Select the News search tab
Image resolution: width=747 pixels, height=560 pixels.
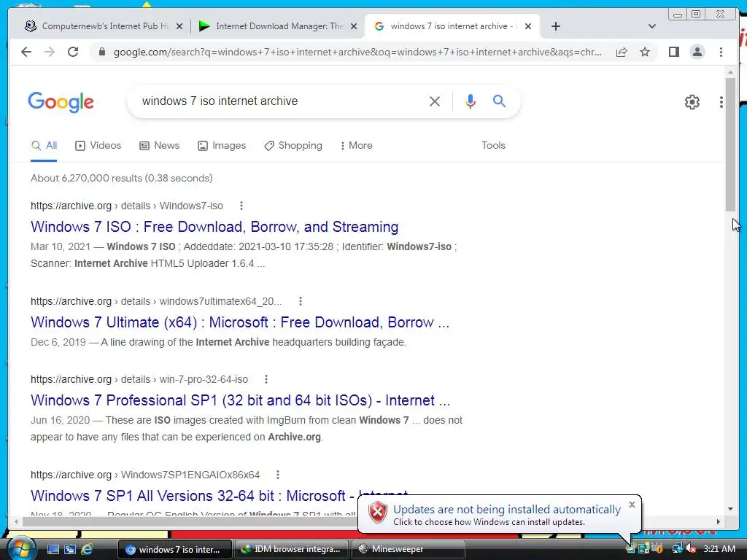pyautogui.click(x=159, y=146)
